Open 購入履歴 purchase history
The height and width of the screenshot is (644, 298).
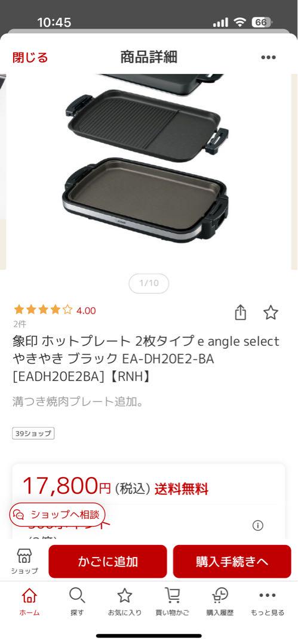tap(220, 602)
